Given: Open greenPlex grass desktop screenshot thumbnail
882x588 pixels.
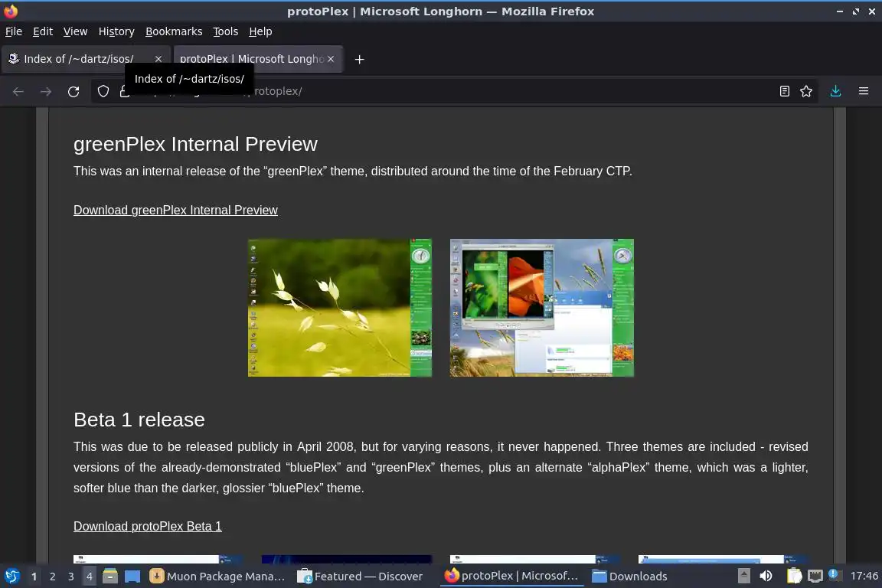Looking at the screenshot, I should [340, 308].
